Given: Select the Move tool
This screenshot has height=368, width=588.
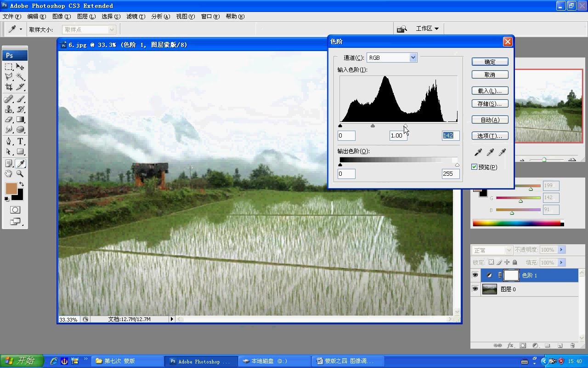Looking at the screenshot, I should pos(20,67).
